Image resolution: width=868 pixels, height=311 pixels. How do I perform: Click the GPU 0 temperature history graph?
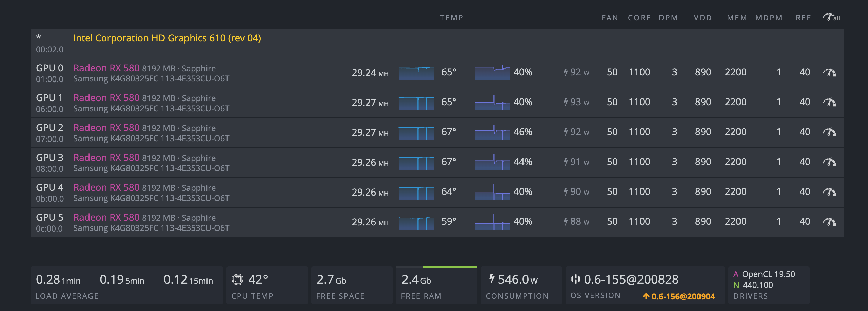pyautogui.click(x=416, y=73)
